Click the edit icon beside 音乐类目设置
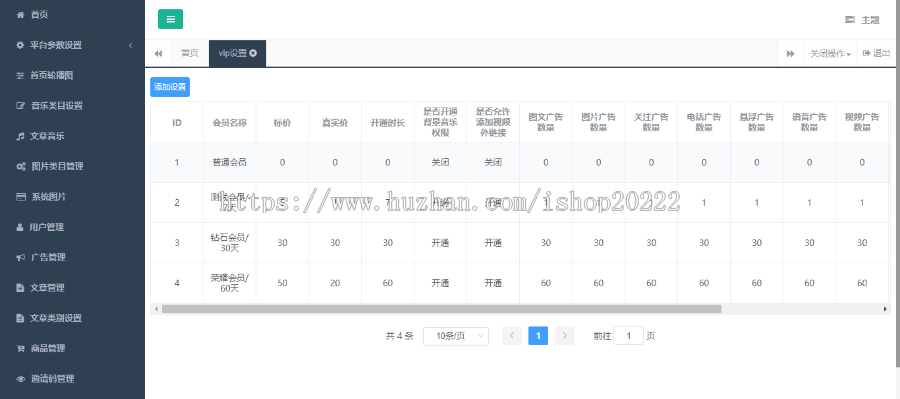The height and width of the screenshot is (399, 900). pos(20,106)
